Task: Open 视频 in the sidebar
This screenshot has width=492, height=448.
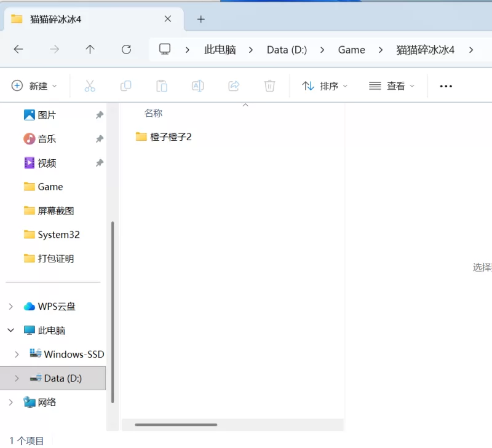Action: (x=47, y=163)
